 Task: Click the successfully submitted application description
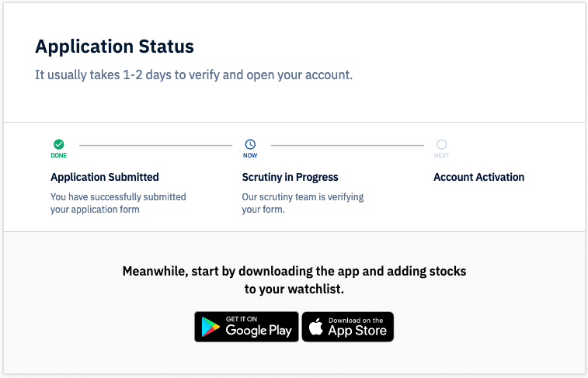(x=118, y=203)
